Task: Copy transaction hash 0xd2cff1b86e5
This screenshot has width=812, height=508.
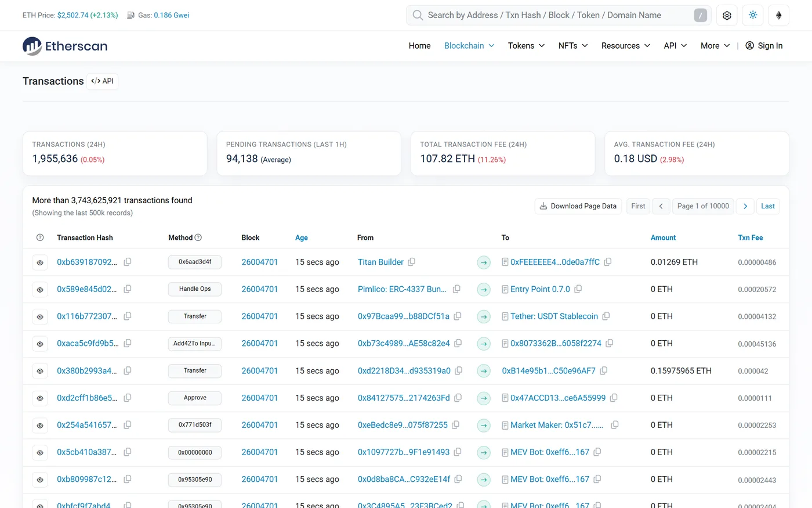Action: pyautogui.click(x=128, y=398)
